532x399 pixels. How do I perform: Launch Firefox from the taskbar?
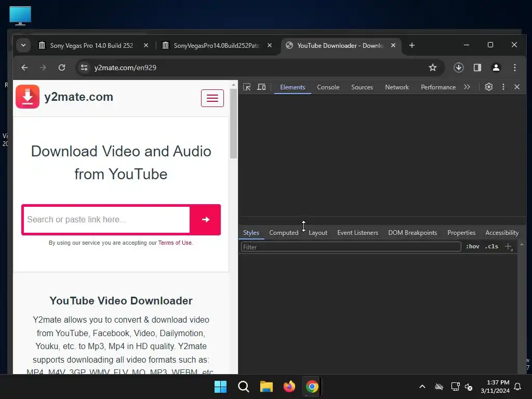(x=289, y=387)
